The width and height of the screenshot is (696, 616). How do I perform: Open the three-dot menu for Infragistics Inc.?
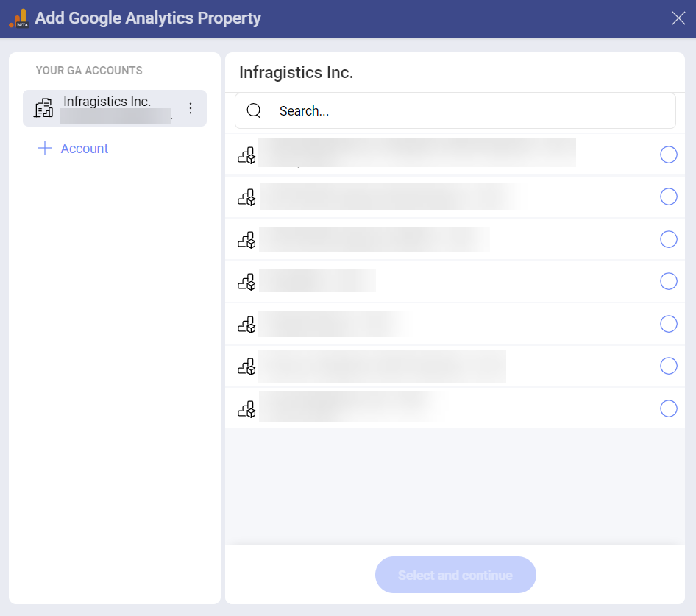(x=191, y=108)
